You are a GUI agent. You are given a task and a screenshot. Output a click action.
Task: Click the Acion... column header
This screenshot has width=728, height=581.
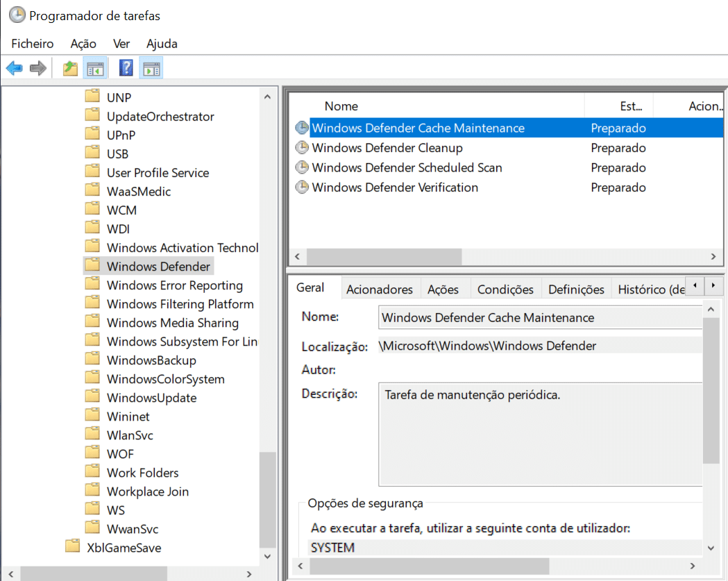[688, 106]
